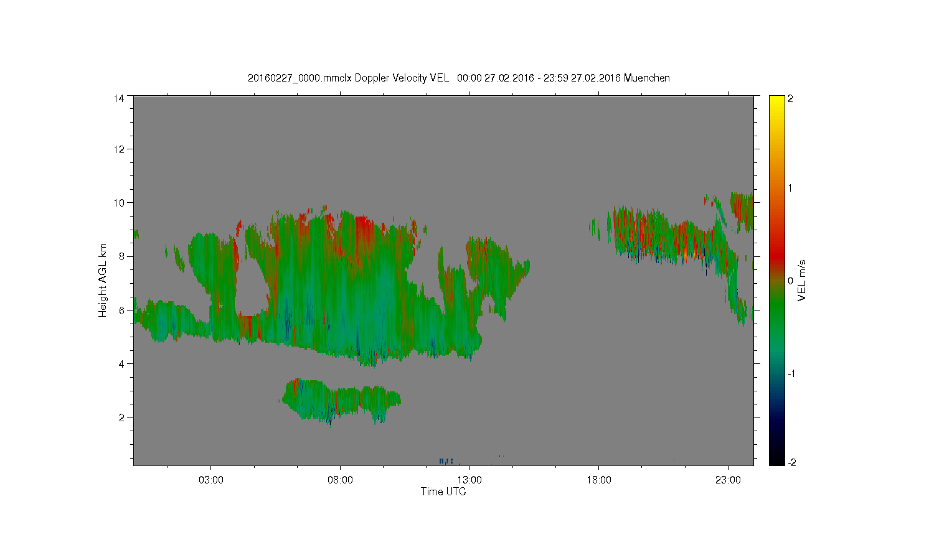Image resolution: width=934 pixels, height=560 pixels.
Task: Click the '08:00' time tick label
Action: [340, 480]
